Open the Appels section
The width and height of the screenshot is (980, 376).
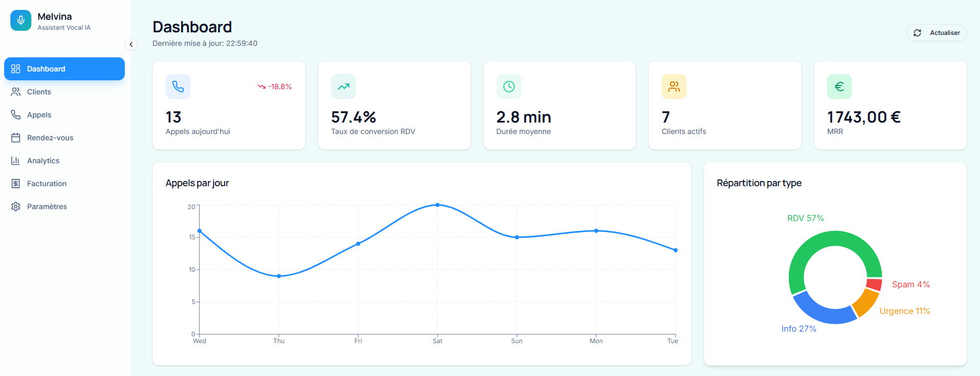coord(64,115)
